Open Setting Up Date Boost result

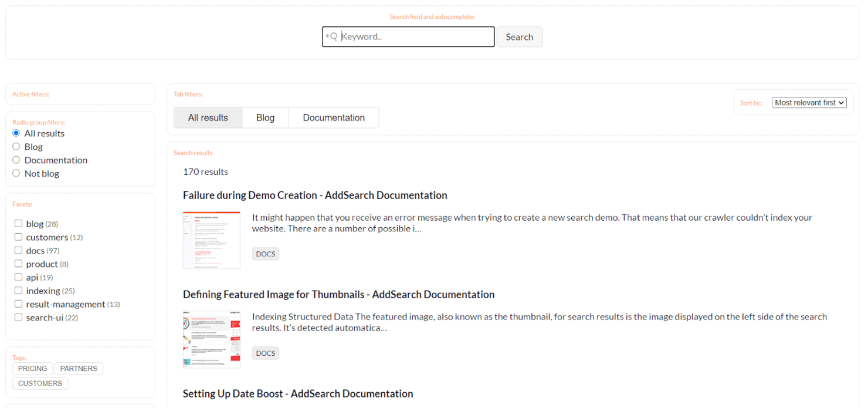298,394
